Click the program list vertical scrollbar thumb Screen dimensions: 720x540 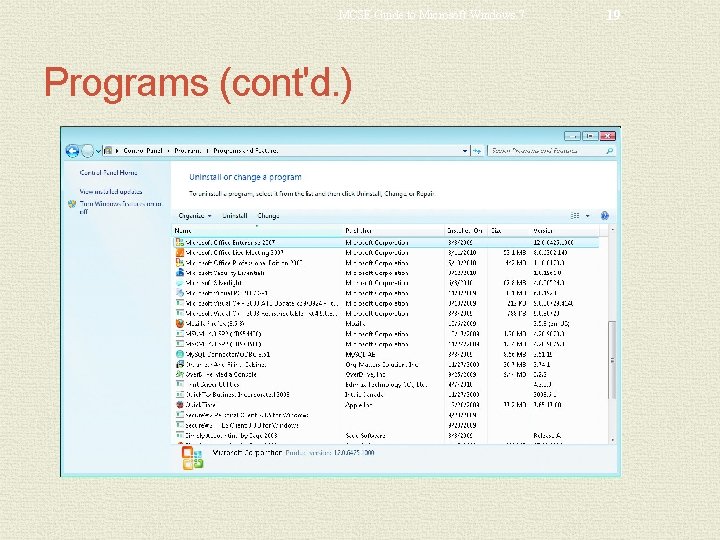coord(612,360)
